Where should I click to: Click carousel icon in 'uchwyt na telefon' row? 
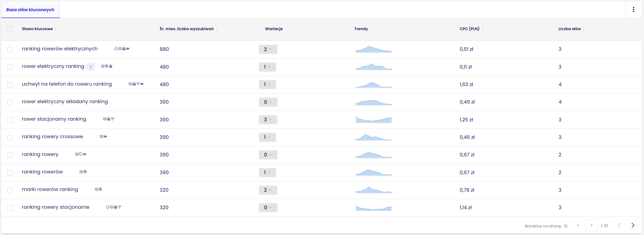click(x=138, y=84)
